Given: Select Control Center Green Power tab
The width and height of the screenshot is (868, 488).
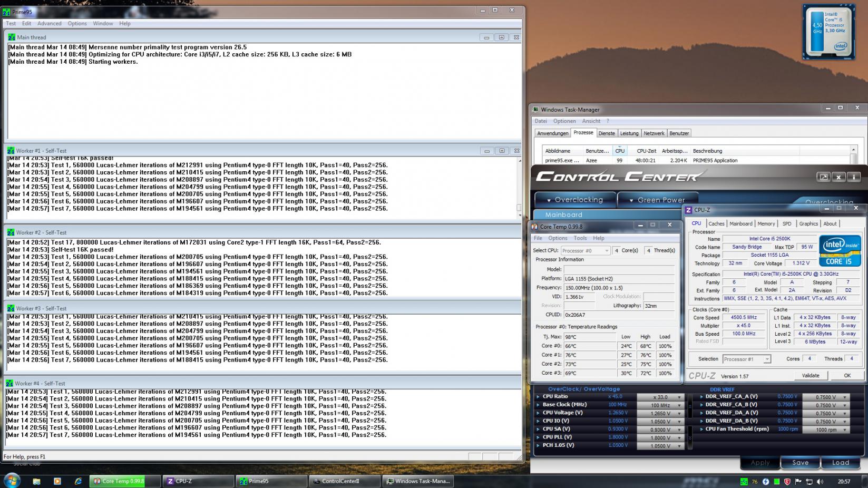Looking at the screenshot, I should (657, 200).
